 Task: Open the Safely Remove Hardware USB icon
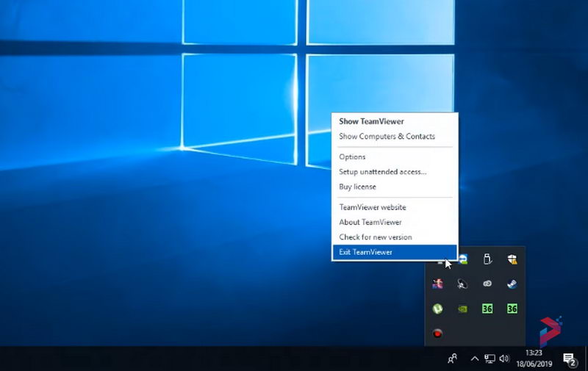pyautogui.click(x=487, y=259)
